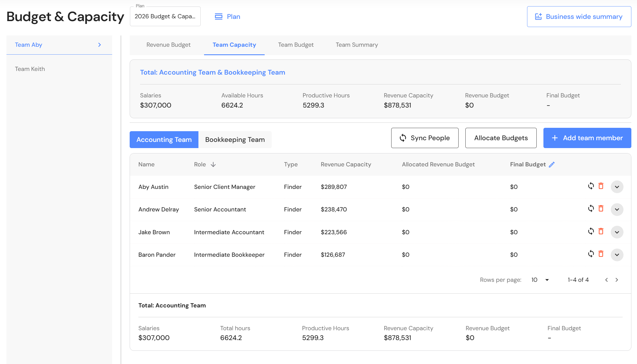Delete Baron Pander using the trash icon
The width and height of the screenshot is (637, 364).
point(601,254)
